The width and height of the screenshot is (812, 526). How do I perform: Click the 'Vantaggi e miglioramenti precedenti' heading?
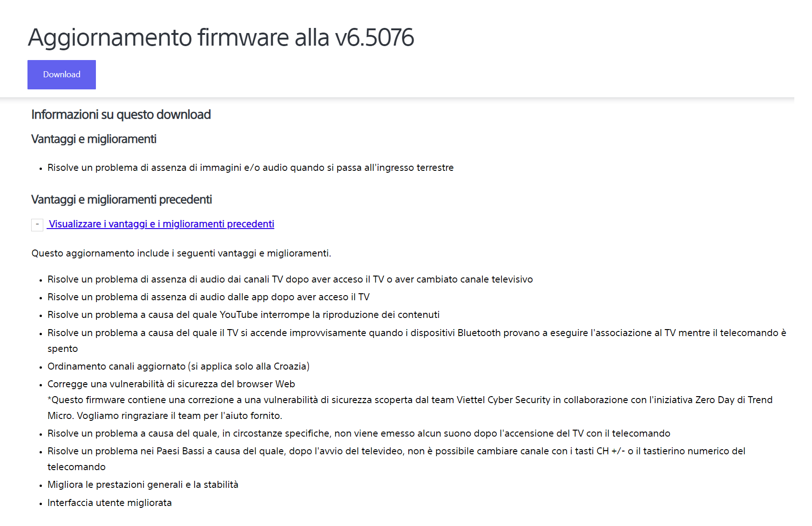click(122, 200)
